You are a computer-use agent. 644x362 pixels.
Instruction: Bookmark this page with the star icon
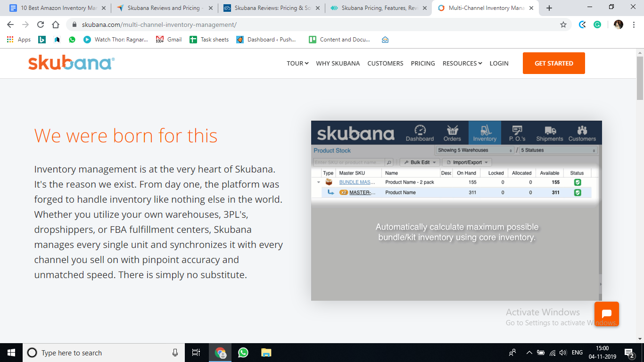(x=563, y=25)
